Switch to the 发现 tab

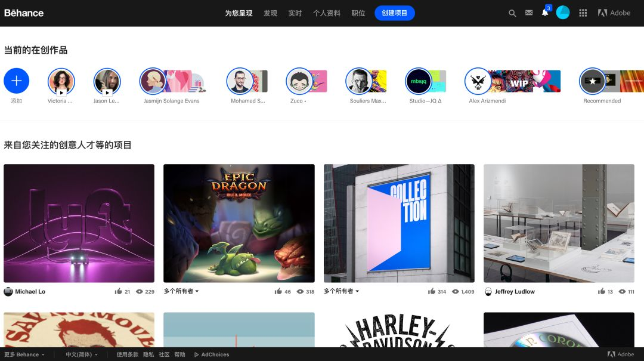tap(270, 13)
